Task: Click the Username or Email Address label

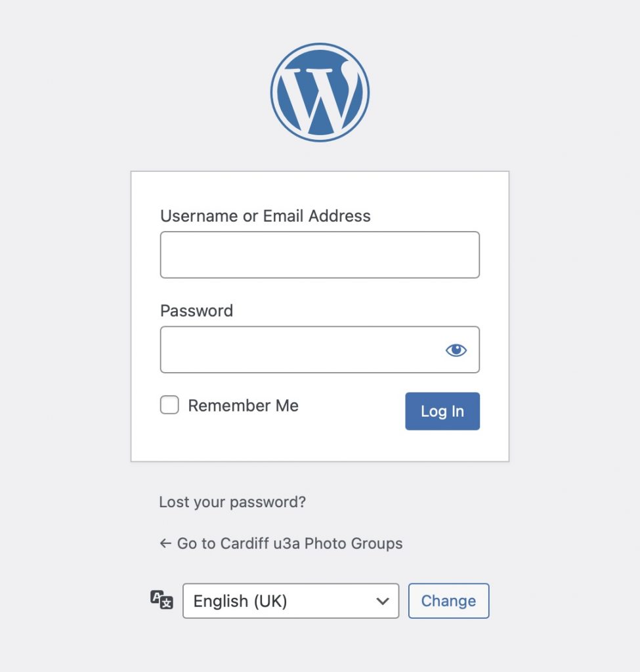Action: [x=265, y=216]
